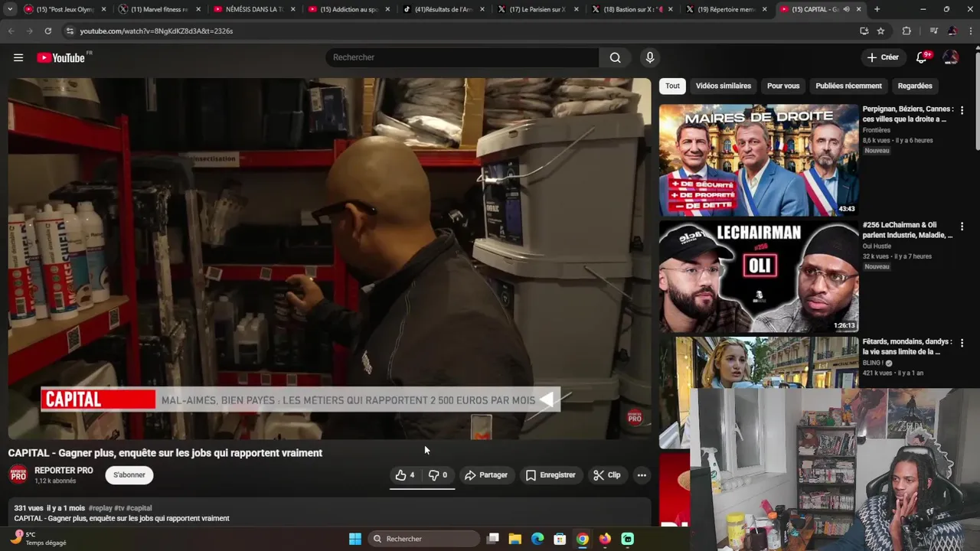Viewport: 980px width, 551px height.
Task: Open options for Maires de droite video
Action: tap(962, 110)
